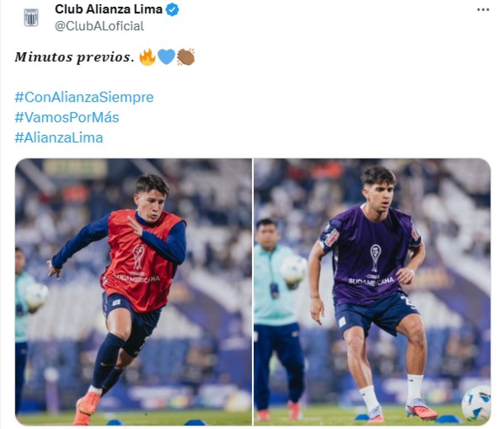Click the blue verified badge
The width and height of the screenshot is (504, 429).
coord(172,10)
